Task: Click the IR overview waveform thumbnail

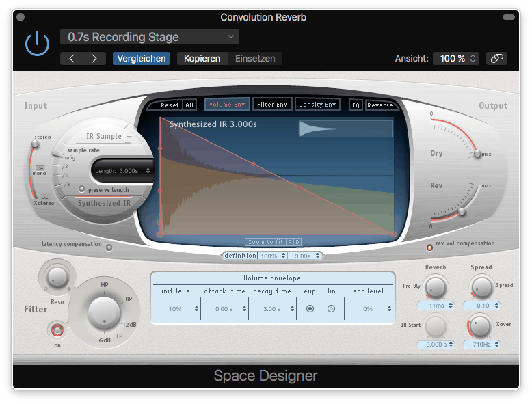Action: [x=345, y=129]
